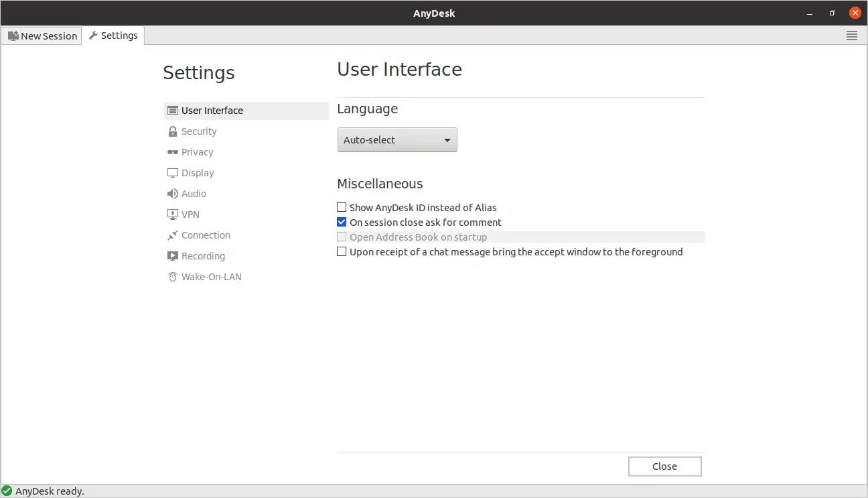Select User Interface label in sidebar
The image size is (868, 498).
[212, 111]
